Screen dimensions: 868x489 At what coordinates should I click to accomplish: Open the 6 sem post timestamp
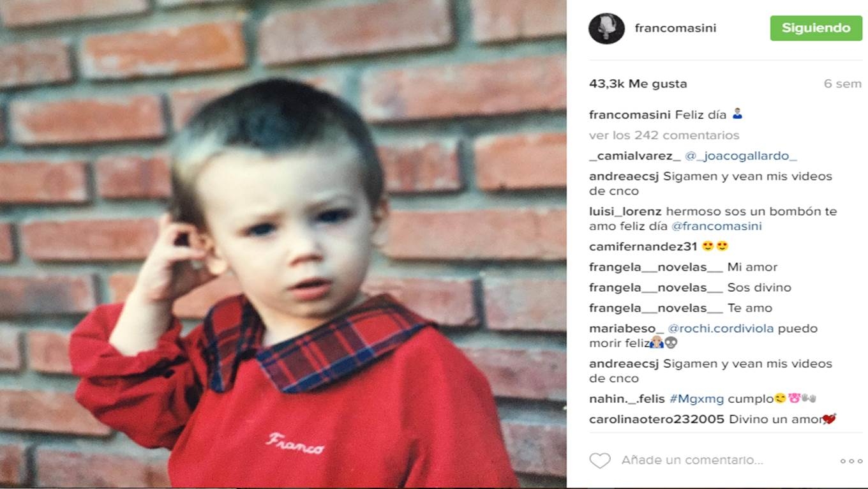tap(842, 84)
